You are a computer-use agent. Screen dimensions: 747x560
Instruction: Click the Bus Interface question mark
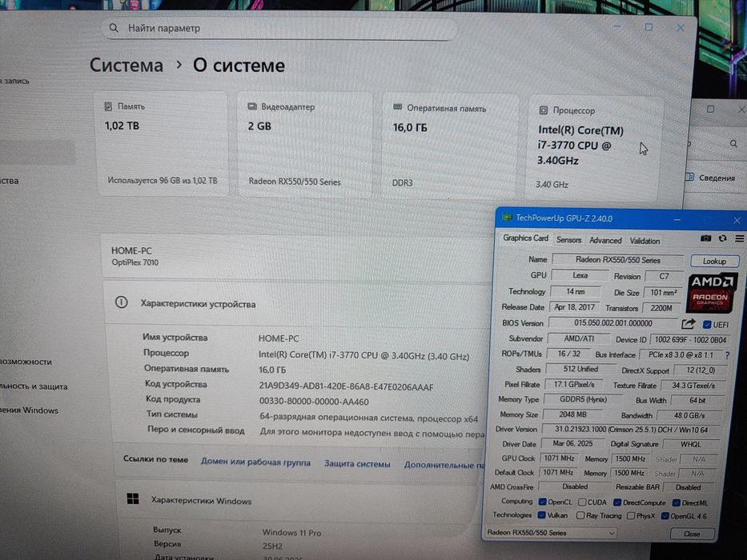(x=727, y=354)
